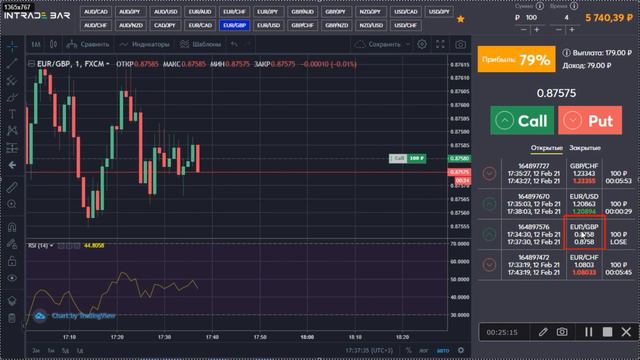Open the forecasting and measurement tools

[x=12, y=148]
